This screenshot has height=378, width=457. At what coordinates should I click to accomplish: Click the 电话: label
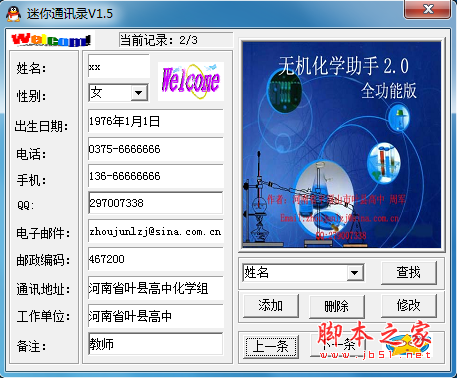pyautogui.click(x=31, y=154)
